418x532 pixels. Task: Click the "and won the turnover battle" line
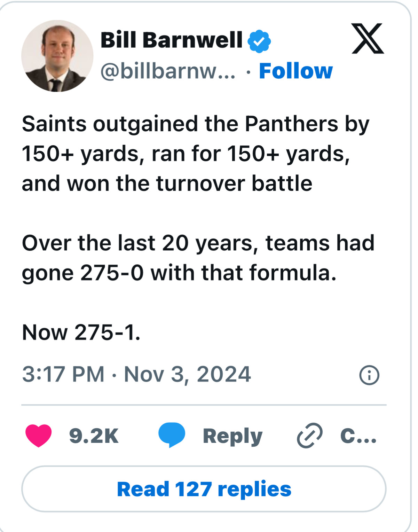(167, 183)
